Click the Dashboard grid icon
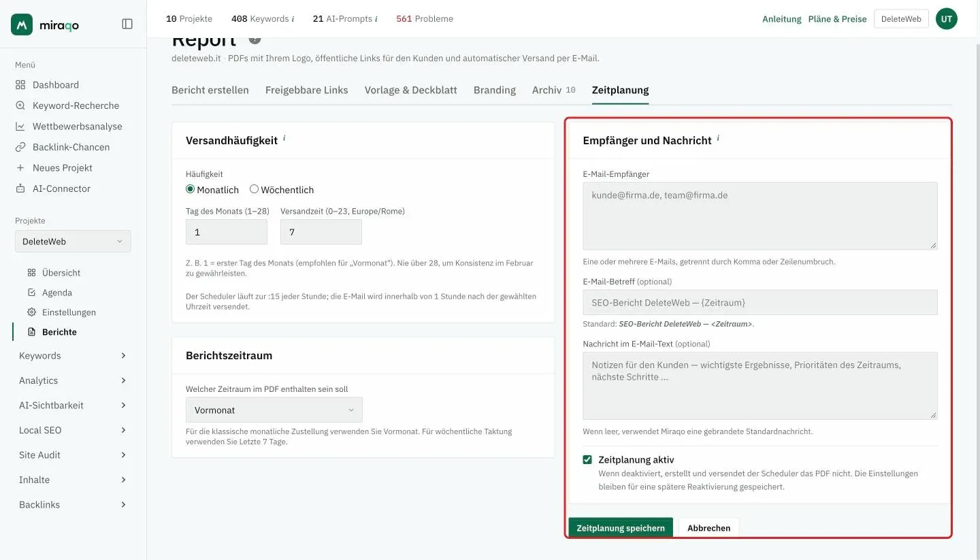 (20, 85)
